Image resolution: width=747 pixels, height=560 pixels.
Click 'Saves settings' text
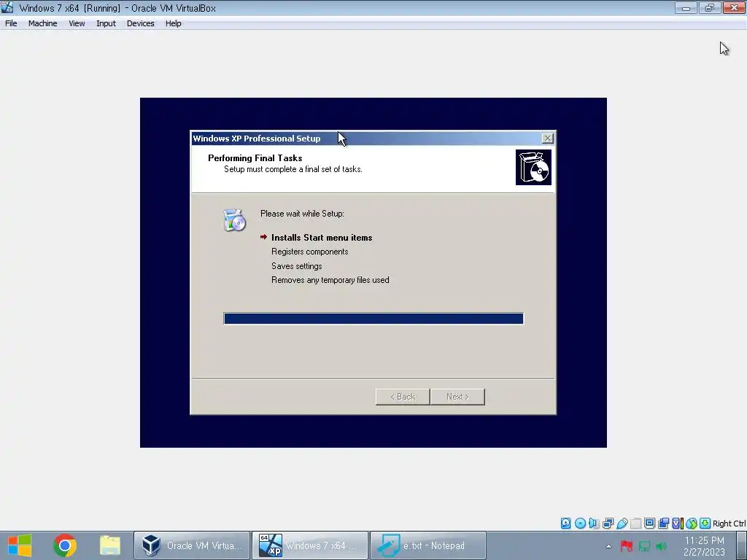296,265
